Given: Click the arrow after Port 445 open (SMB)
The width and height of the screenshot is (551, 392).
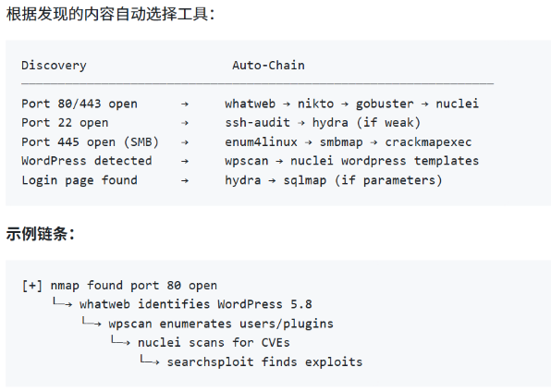Looking at the screenshot, I should point(185,142).
